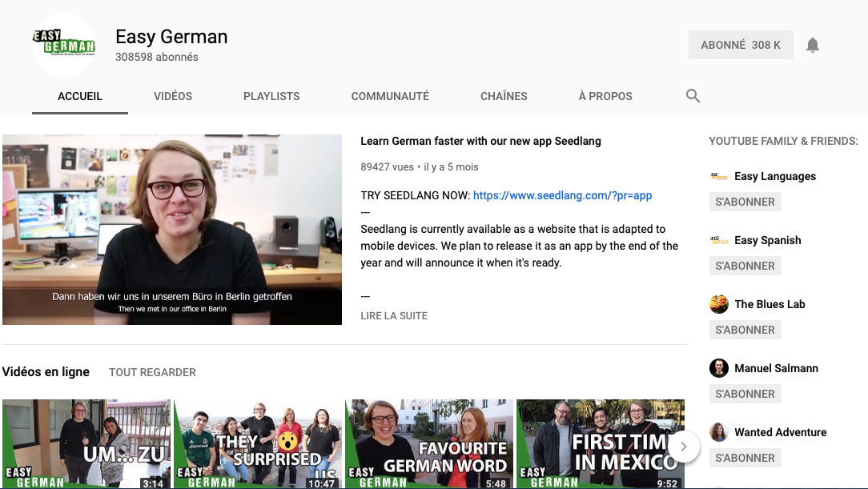Image resolution: width=868 pixels, height=489 pixels.
Task: Toggle the ABONNÉ 308 K subscription button
Action: click(740, 46)
